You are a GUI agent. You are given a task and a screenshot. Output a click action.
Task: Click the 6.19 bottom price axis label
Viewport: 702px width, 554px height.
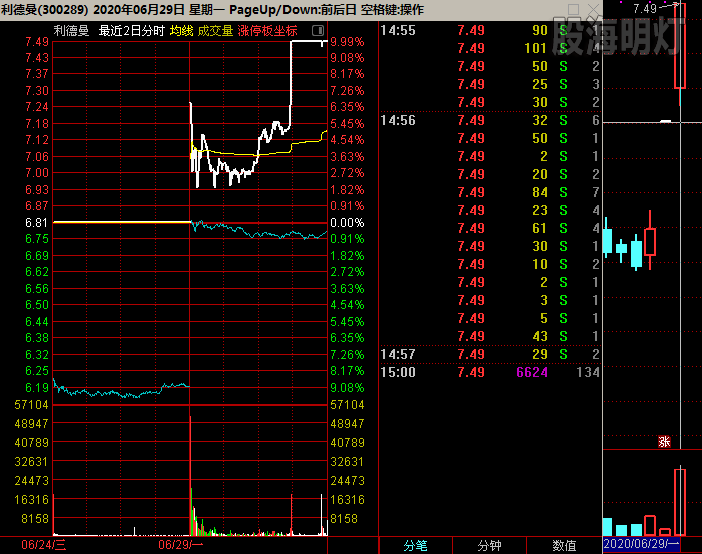[37, 387]
